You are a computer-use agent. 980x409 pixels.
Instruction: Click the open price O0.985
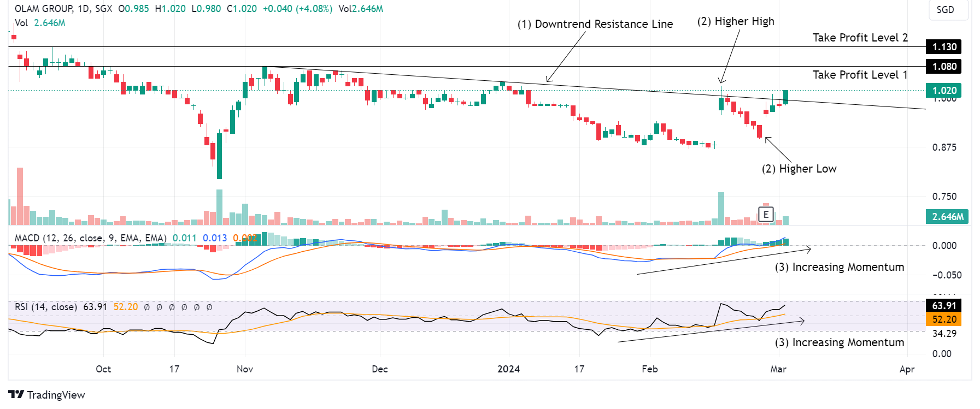134,9
